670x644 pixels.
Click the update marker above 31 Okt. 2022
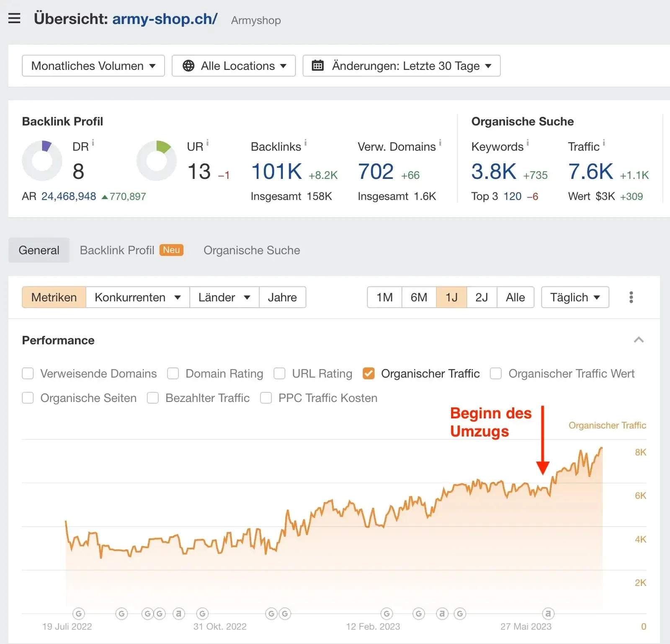(x=203, y=614)
